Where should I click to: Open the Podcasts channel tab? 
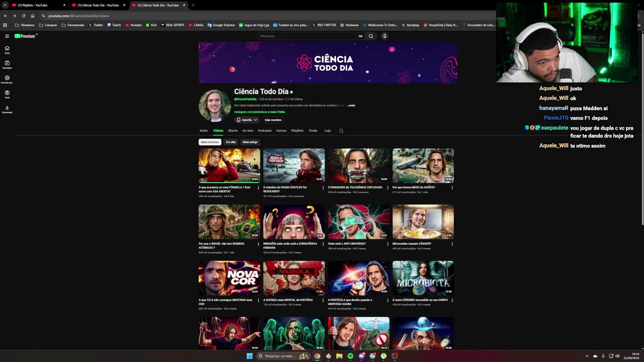[x=265, y=131]
